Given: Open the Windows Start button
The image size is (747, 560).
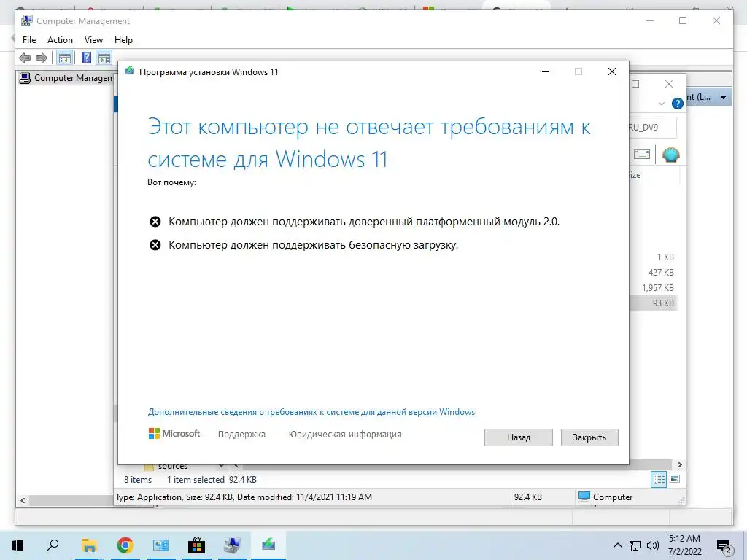Looking at the screenshot, I should tap(18, 545).
